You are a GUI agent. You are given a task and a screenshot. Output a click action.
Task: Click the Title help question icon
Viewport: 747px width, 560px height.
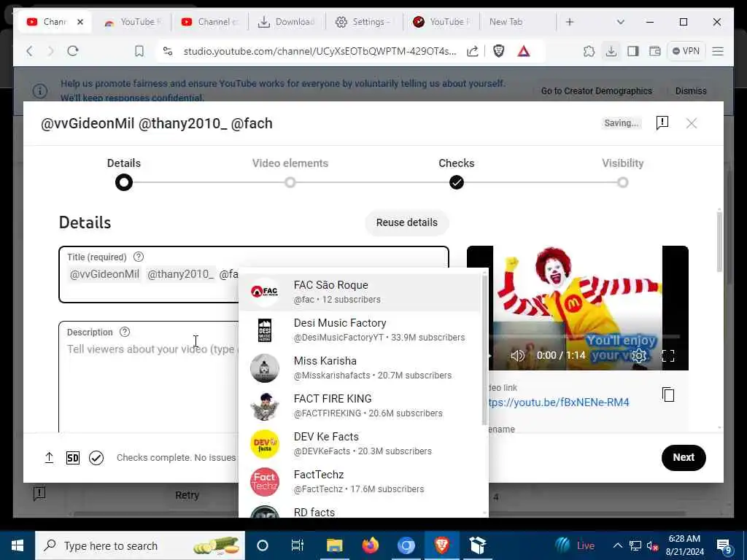coord(138,257)
